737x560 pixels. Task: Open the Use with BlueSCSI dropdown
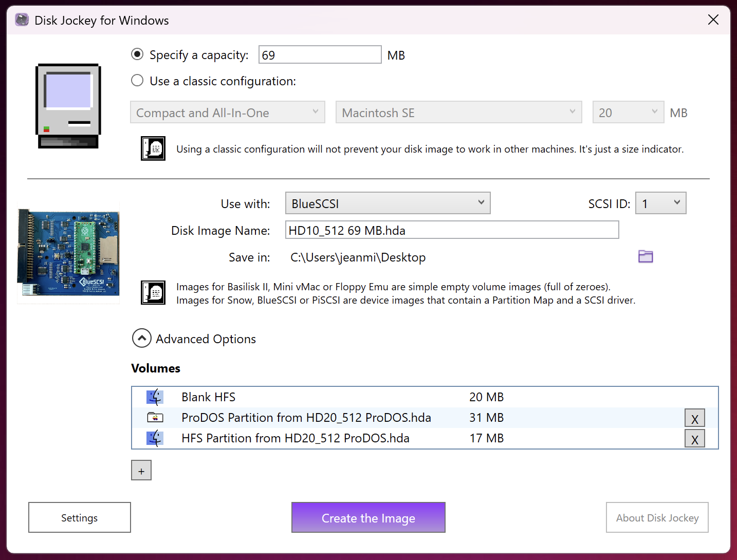(388, 203)
